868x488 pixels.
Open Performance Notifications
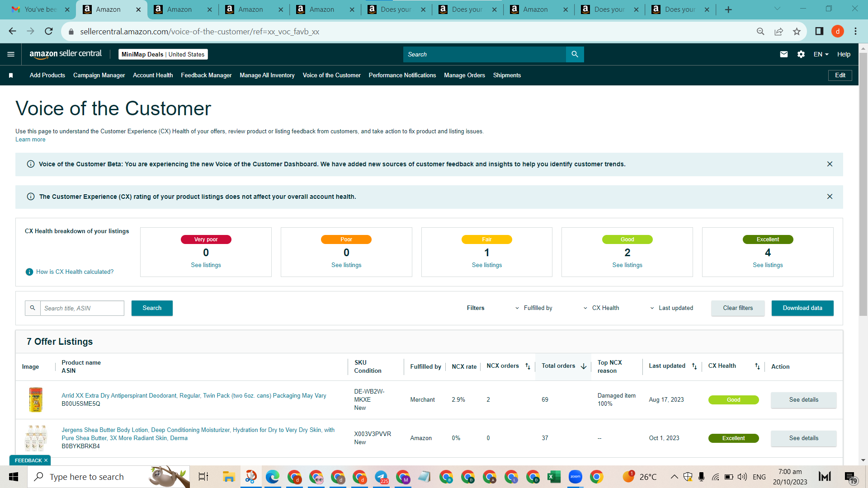402,75
